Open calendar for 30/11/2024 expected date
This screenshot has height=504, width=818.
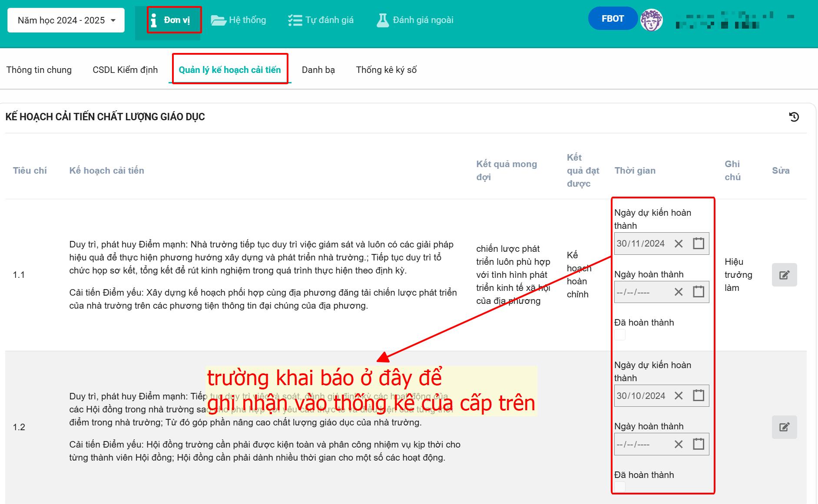698,244
